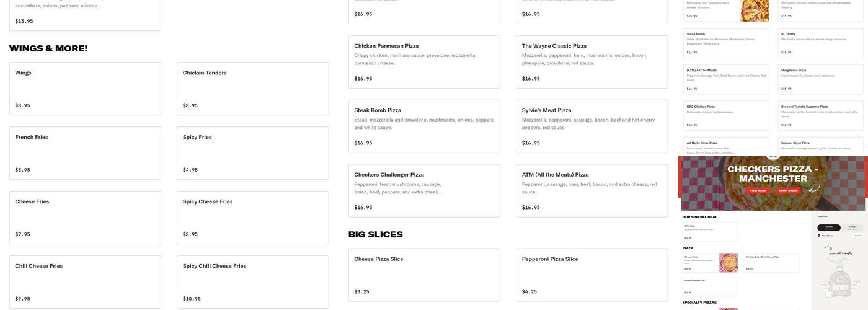The height and width of the screenshot is (310, 868).
Task: Click the Hawaiian pizza photo thumbnail
Action: tap(755, 11)
